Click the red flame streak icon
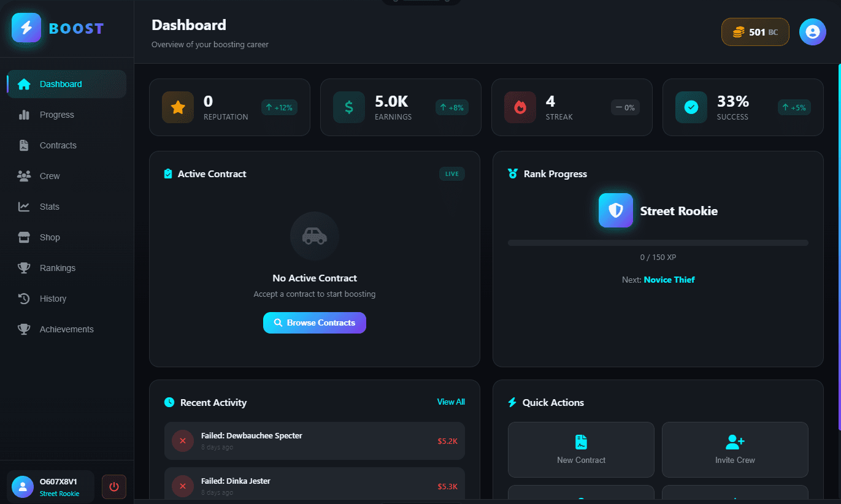This screenshot has width=841, height=504. point(520,107)
